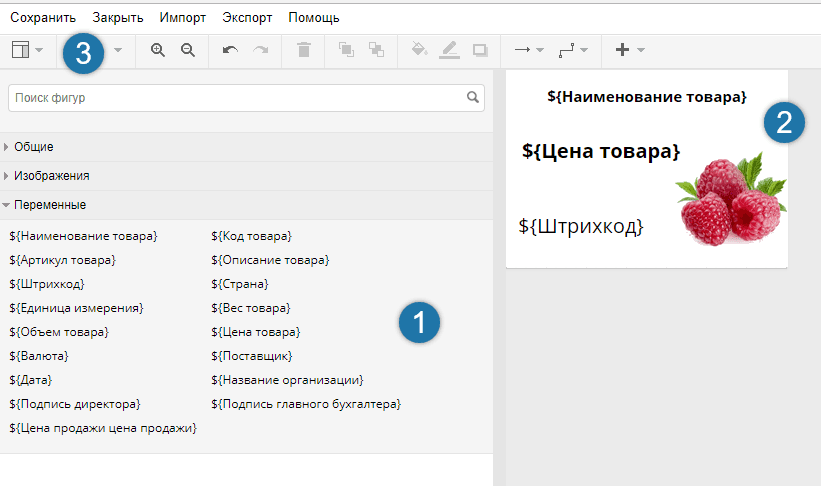Open the waypoints connector style dropdown

tap(573, 50)
